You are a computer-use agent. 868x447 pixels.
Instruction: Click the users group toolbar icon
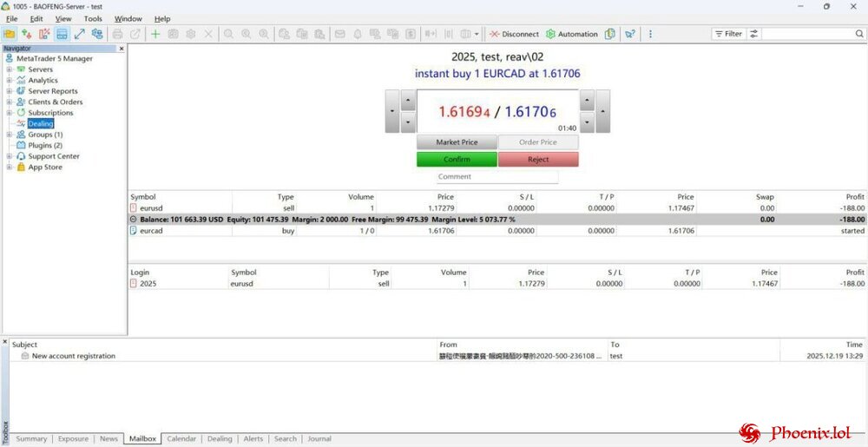tap(97, 34)
